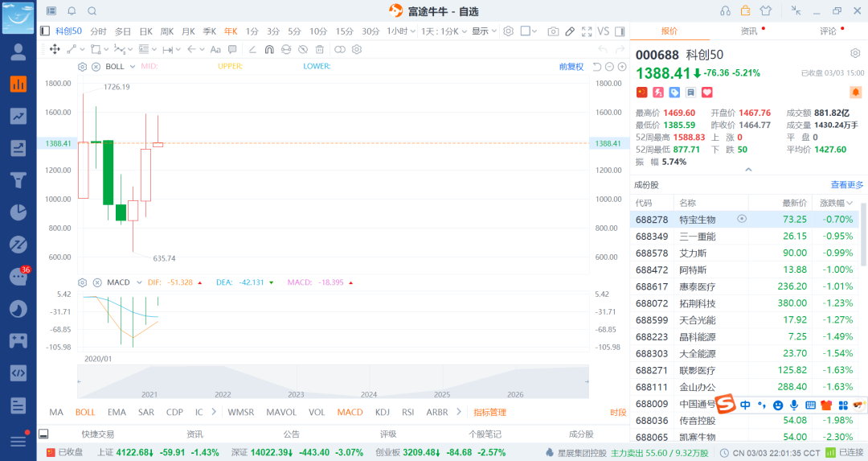Zoom out chart with minus icon
This screenshot has height=461, width=868.
click(x=609, y=67)
